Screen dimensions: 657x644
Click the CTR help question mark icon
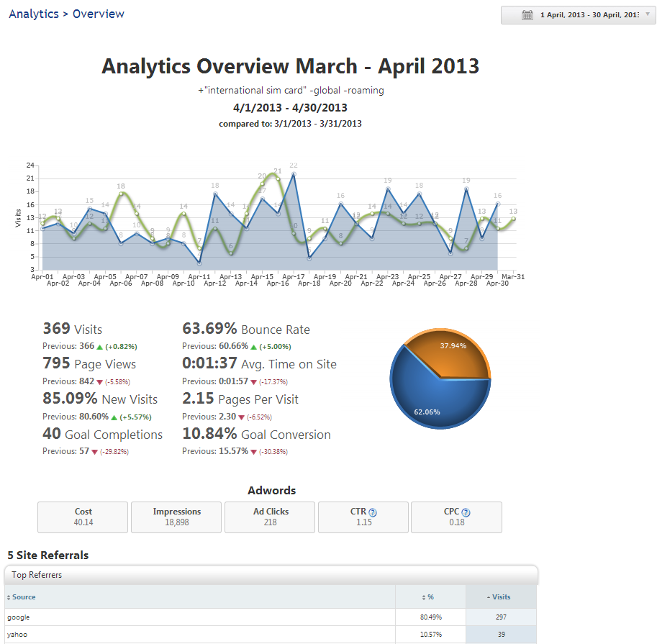click(x=373, y=512)
